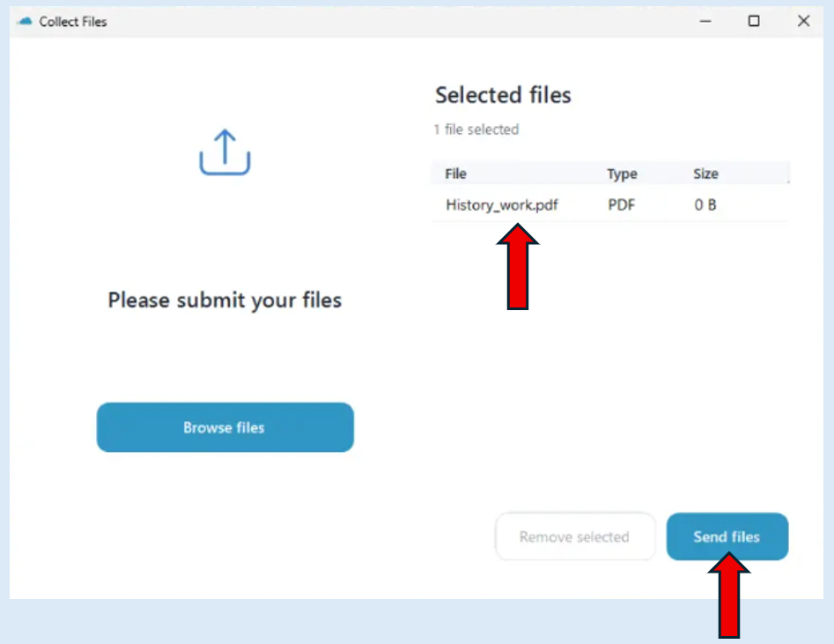Click the 0 B size cell
Viewport: 834px width, 644px height.
705,205
